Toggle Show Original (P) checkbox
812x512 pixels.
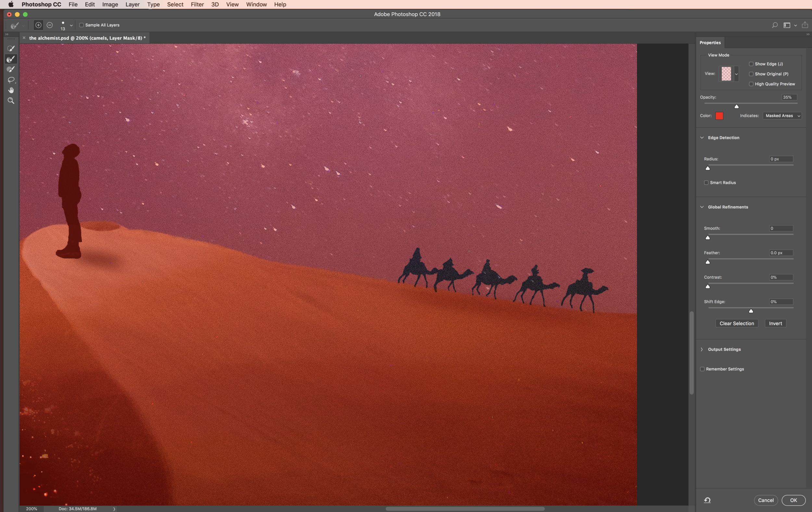tap(751, 74)
